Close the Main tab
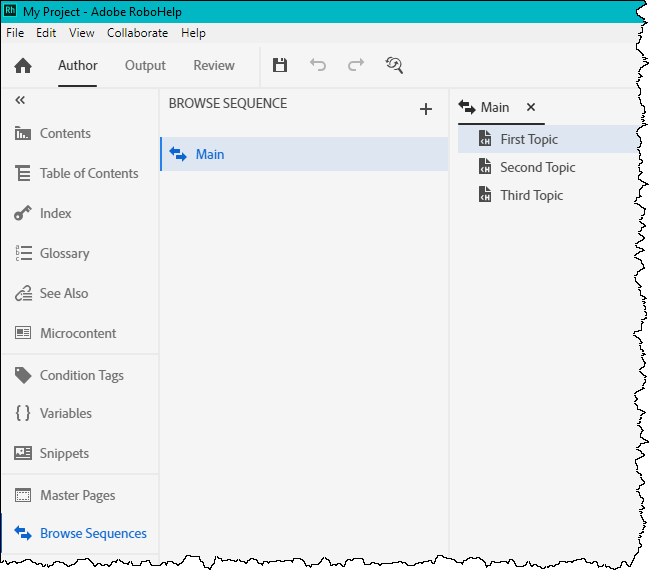 click(x=531, y=108)
